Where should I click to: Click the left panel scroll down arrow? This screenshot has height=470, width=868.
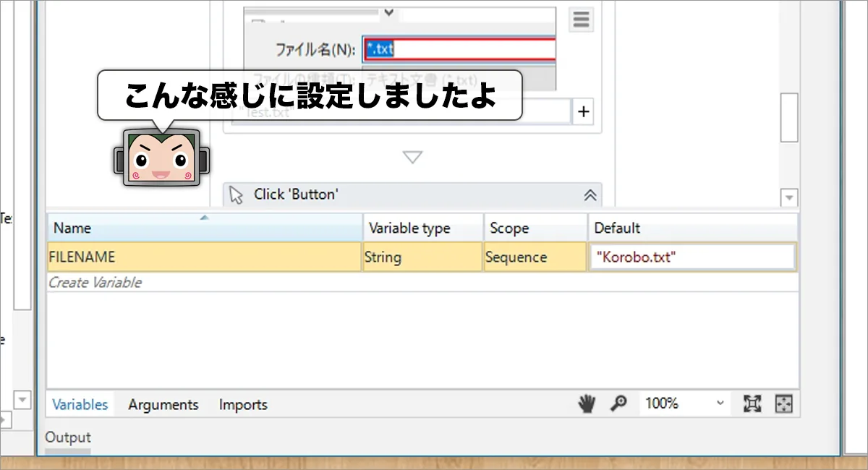point(22,399)
